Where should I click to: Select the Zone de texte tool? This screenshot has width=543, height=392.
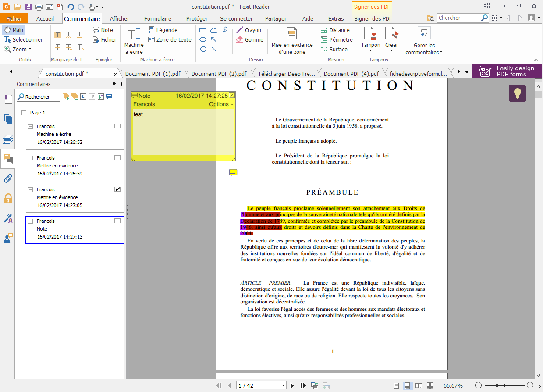click(x=170, y=39)
